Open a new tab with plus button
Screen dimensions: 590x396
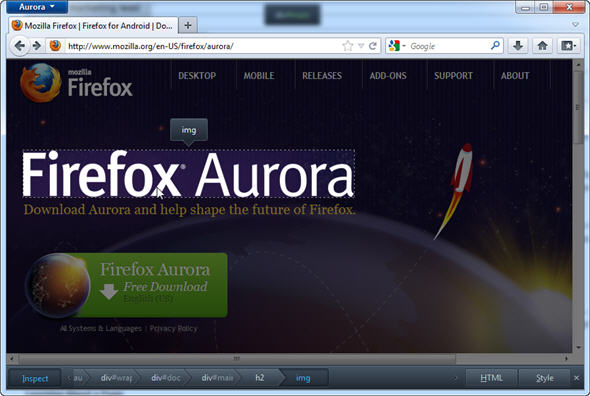pos(188,26)
